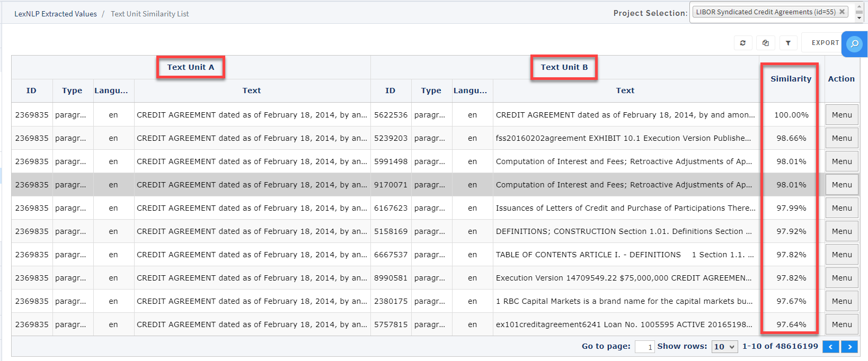868x361 pixels.
Task: Open Menu for row with ID 6667537
Action: tap(842, 255)
